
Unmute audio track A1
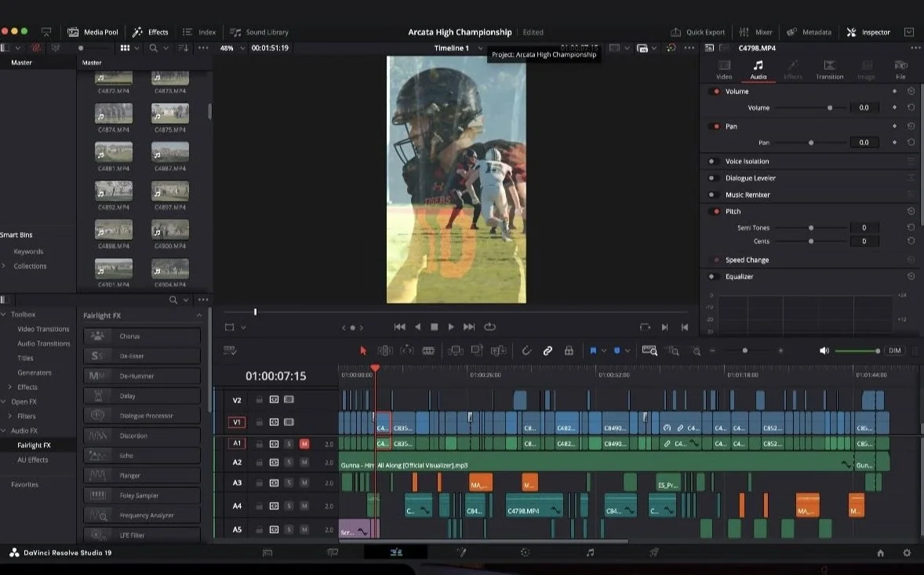click(x=304, y=444)
